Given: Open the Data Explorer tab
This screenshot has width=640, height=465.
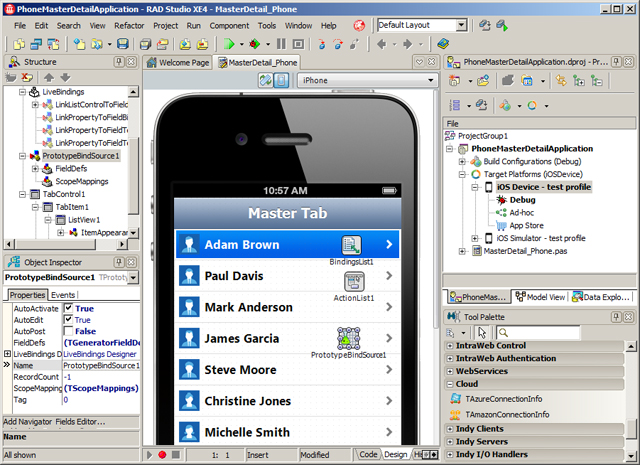Looking at the screenshot, I should 601,297.
